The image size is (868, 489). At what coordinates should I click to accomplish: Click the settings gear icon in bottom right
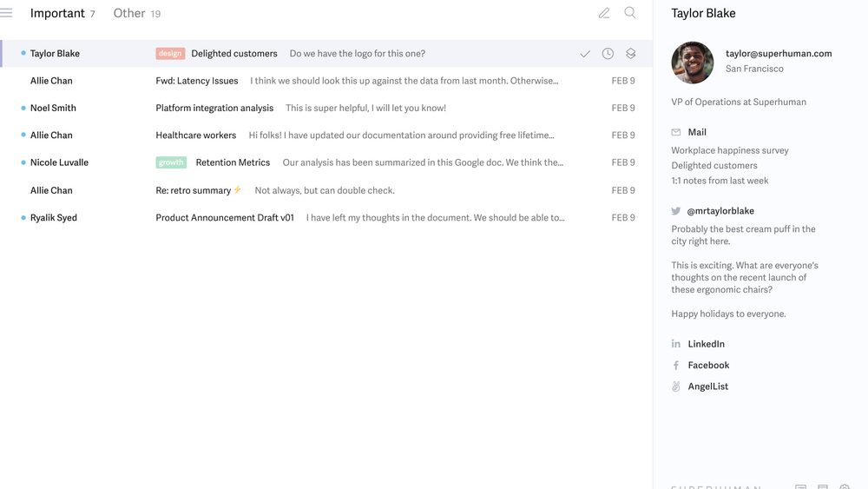pyautogui.click(x=844, y=486)
